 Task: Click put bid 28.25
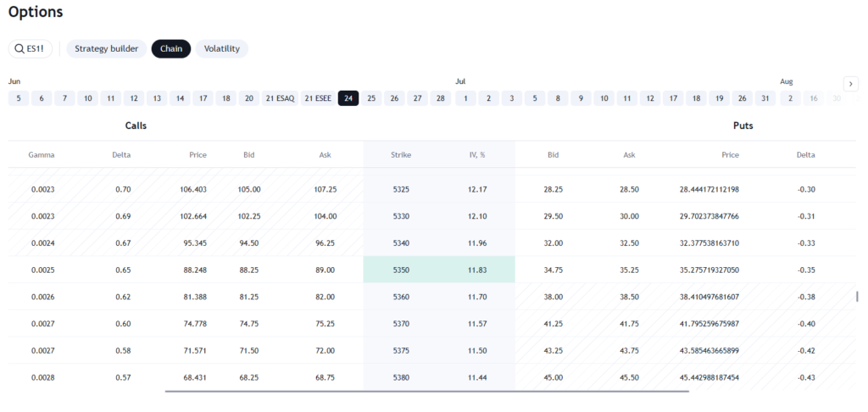coord(553,189)
